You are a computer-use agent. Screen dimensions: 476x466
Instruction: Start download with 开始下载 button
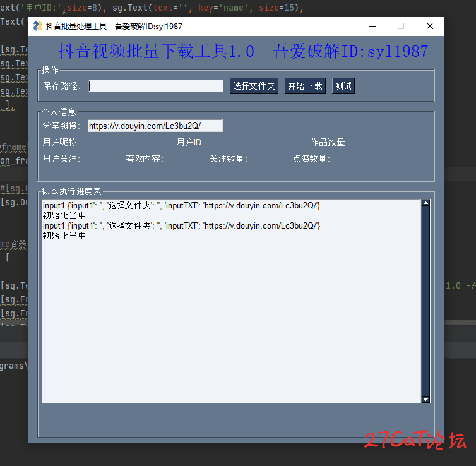click(305, 87)
